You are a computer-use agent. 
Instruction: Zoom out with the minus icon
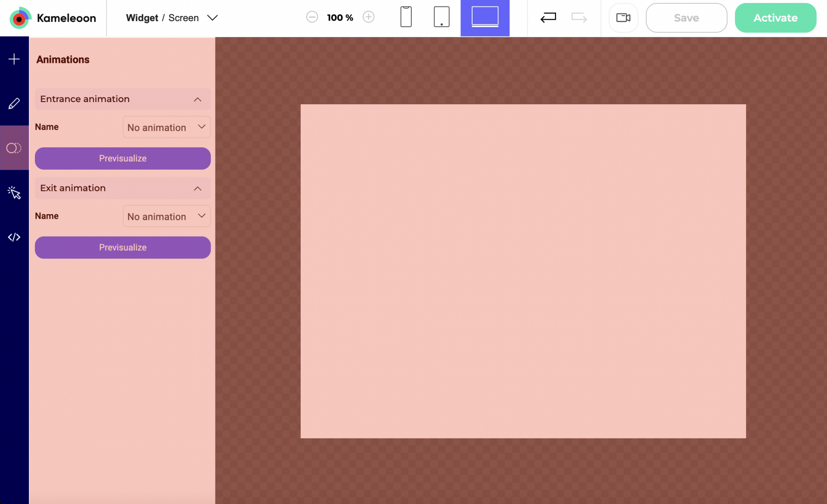pos(312,17)
